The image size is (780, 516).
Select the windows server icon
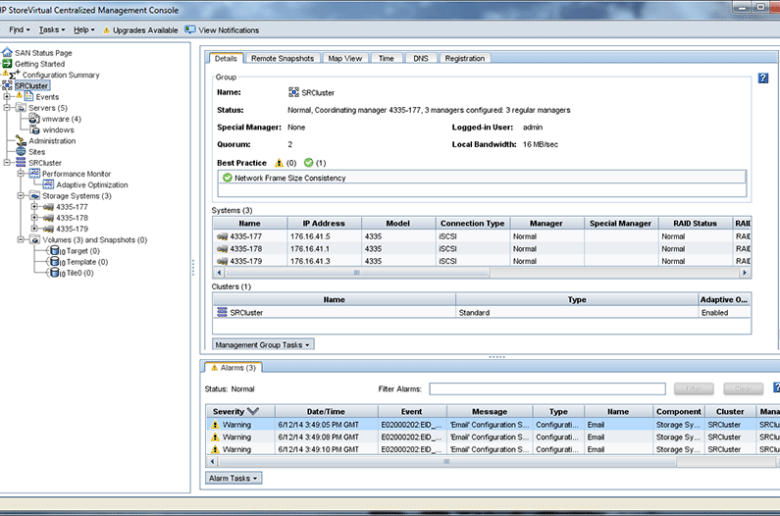click(x=34, y=130)
